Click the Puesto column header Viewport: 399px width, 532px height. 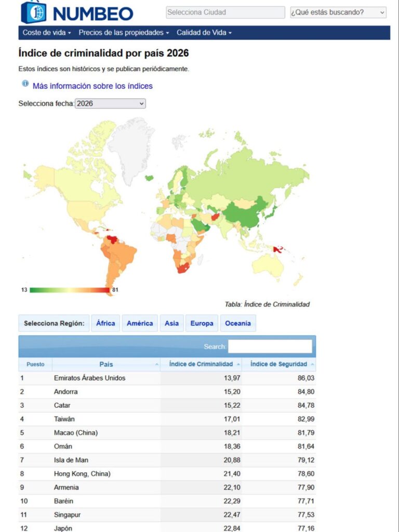[35, 364]
